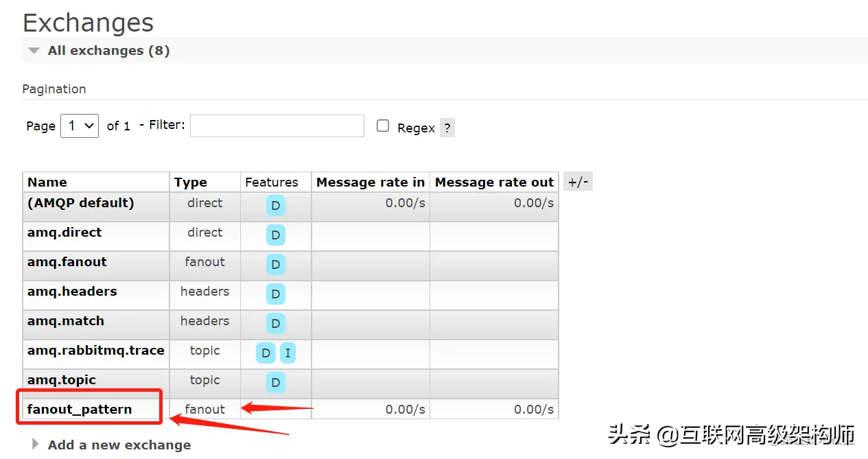The width and height of the screenshot is (868, 459).
Task: Enable the Regex checkbox
Action: tap(382, 127)
